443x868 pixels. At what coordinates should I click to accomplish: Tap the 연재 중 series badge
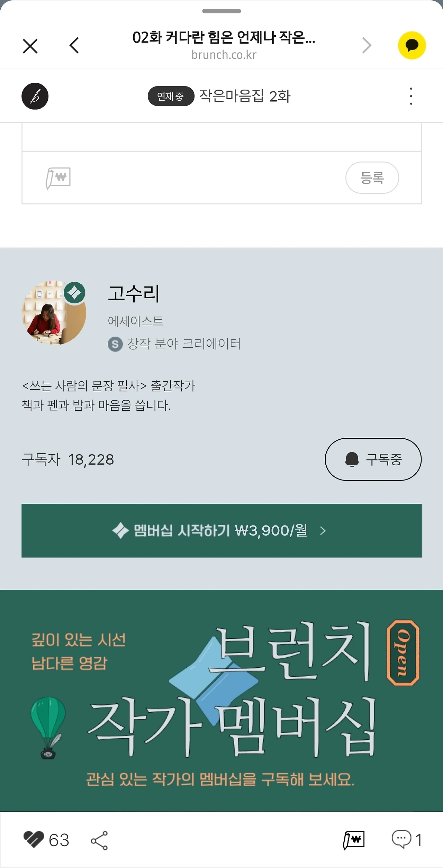(x=171, y=96)
